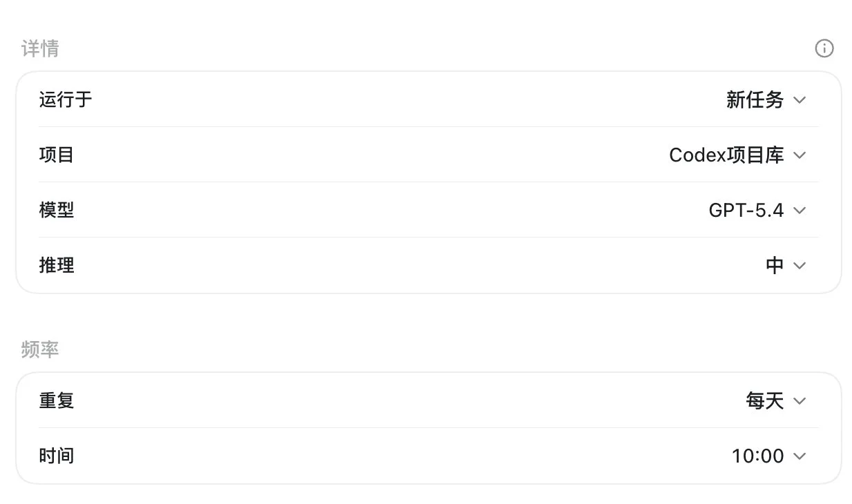Open the 中 reasoning dropdown value
852x504 pixels.
click(786, 266)
